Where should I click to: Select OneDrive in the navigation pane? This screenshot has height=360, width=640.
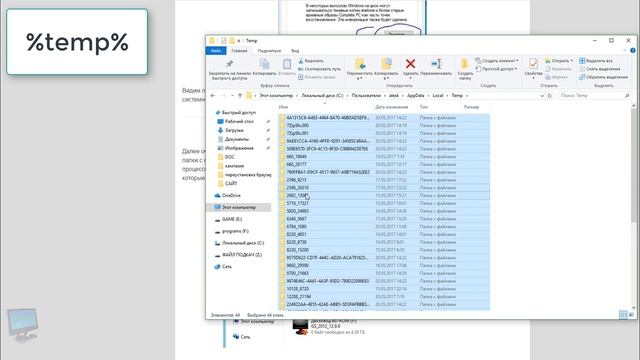[x=231, y=196]
